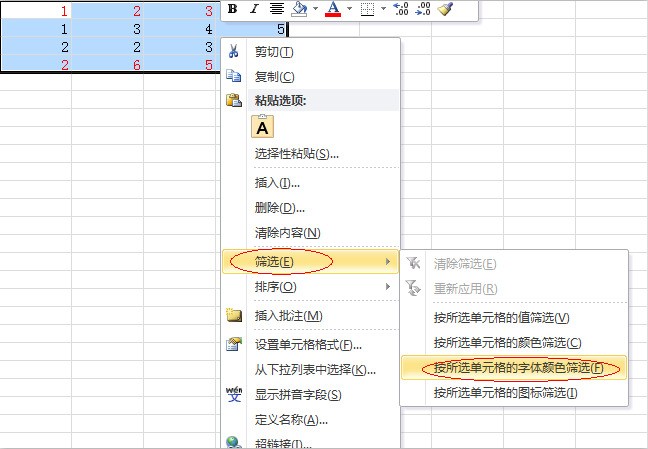Select the format painter brush

coord(445,9)
